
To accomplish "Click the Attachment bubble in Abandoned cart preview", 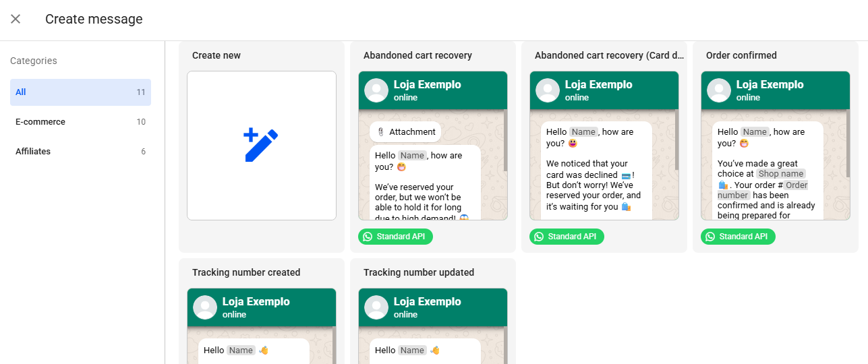I will [405, 132].
